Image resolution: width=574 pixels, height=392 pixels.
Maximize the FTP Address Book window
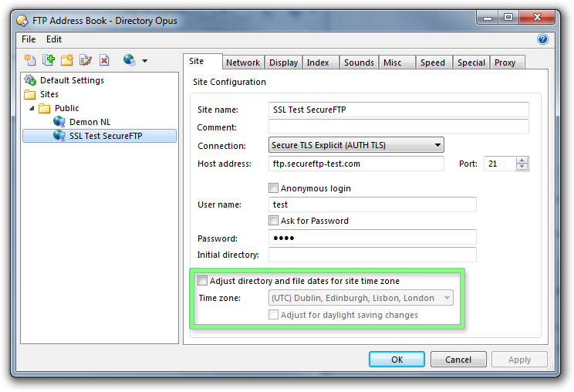pos(508,18)
